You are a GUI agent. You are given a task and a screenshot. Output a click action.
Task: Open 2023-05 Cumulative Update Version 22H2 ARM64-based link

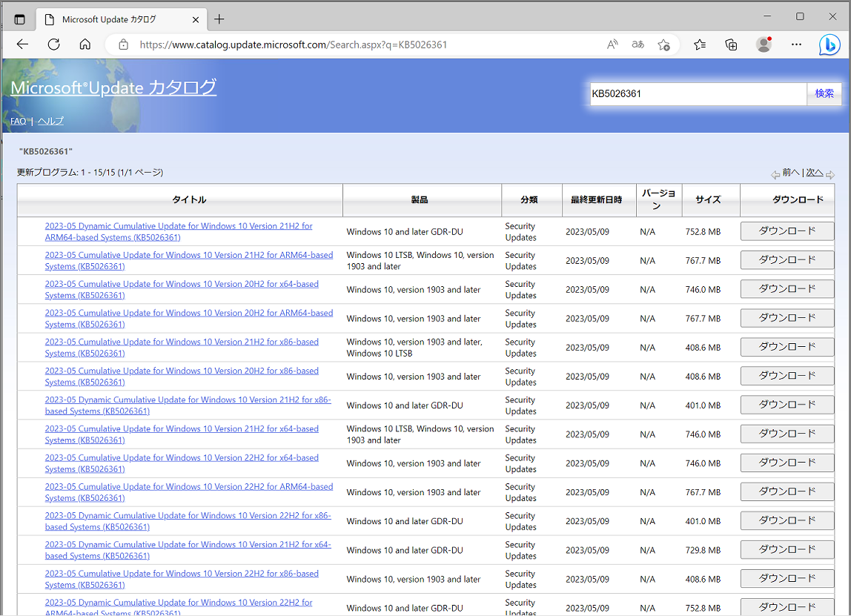[189, 492]
